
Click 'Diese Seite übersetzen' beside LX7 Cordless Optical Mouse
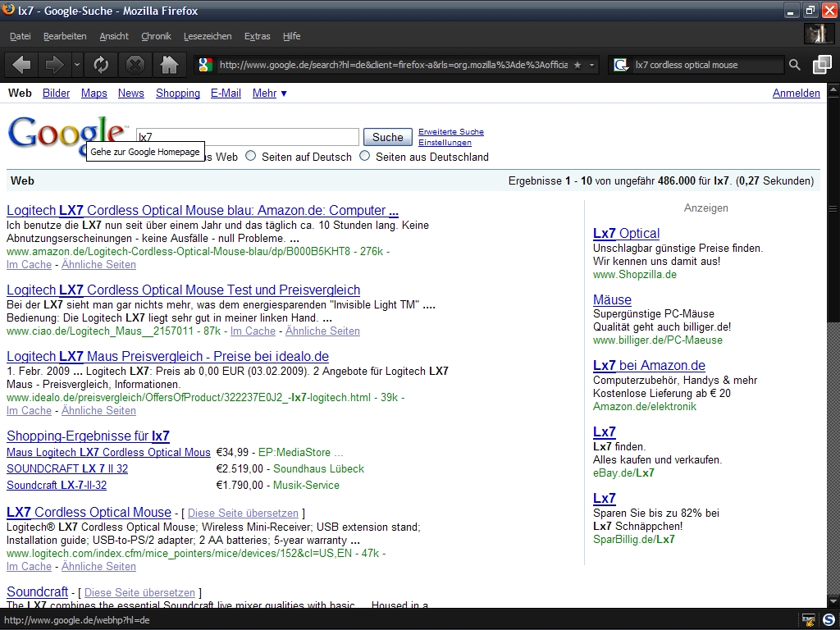pos(243,514)
